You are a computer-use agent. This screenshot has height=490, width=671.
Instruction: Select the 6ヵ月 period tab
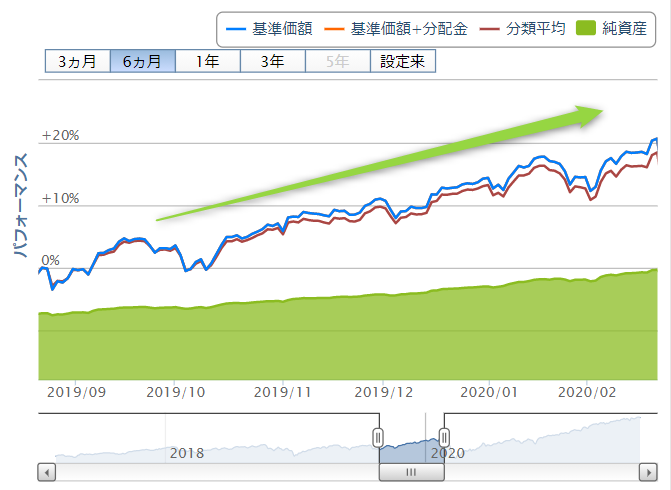tap(142, 61)
